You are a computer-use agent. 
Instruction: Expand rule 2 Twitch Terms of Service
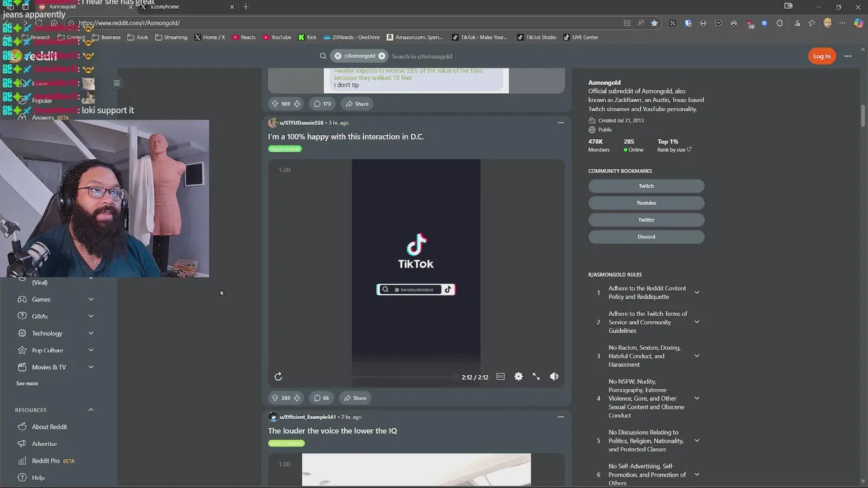[696, 322]
